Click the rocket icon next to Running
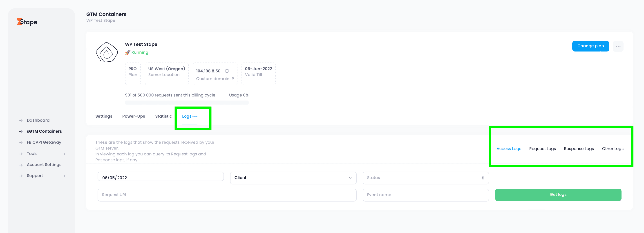The image size is (644, 233). [128, 52]
